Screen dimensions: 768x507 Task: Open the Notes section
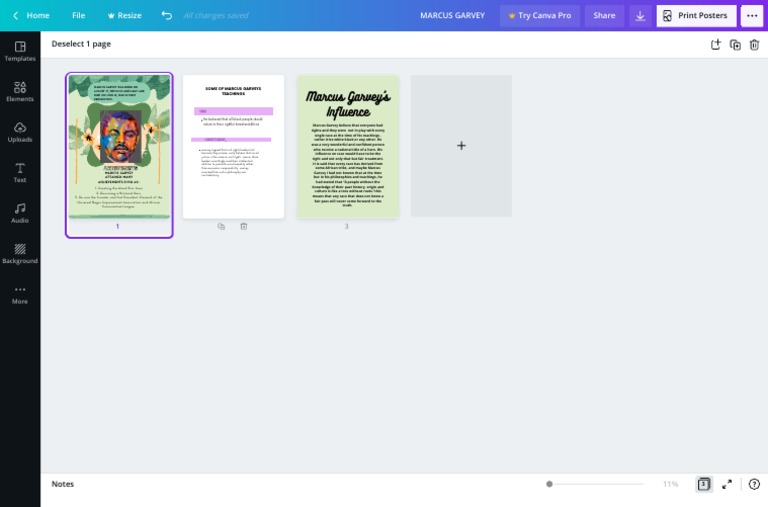(x=63, y=484)
